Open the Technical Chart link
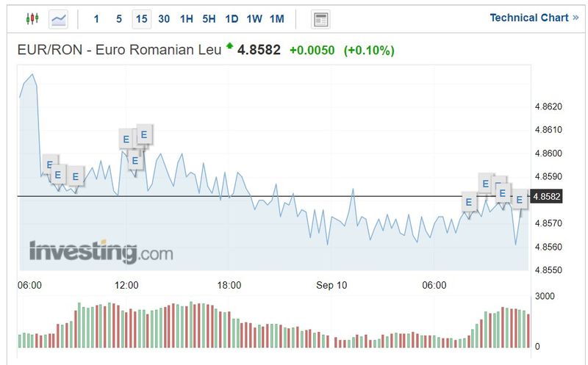The height and width of the screenshot is (365, 588). [x=534, y=18]
